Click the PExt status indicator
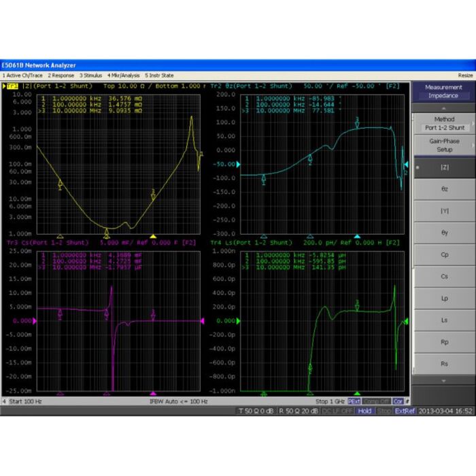Screen dimensions: 476x476 tap(354, 401)
